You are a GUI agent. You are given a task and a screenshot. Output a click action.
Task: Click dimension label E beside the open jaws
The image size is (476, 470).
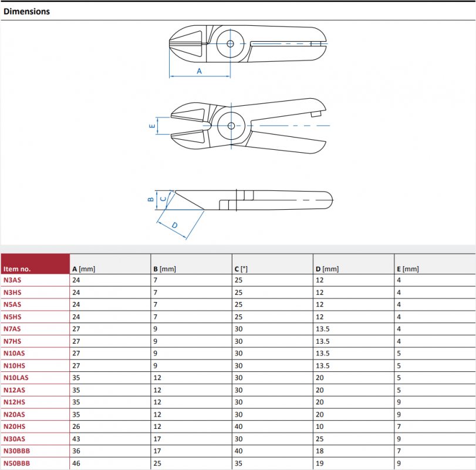click(x=153, y=126)
